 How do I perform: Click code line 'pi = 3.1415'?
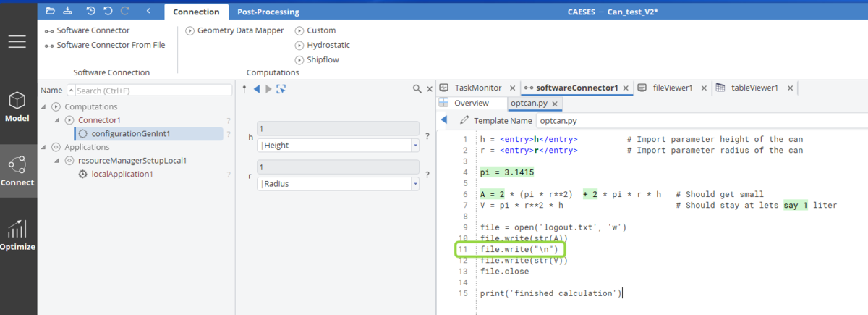pyautogui.click(x=507, y=172)
